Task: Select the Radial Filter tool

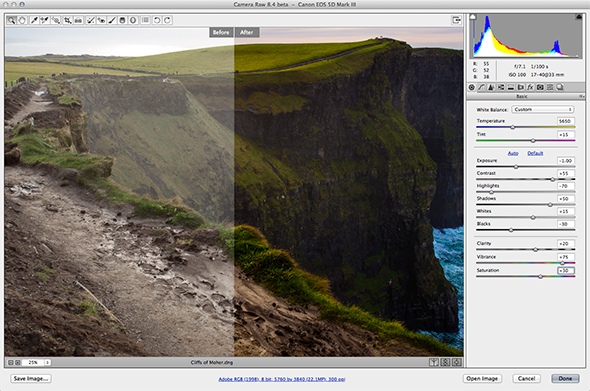Action: (133, 20)
